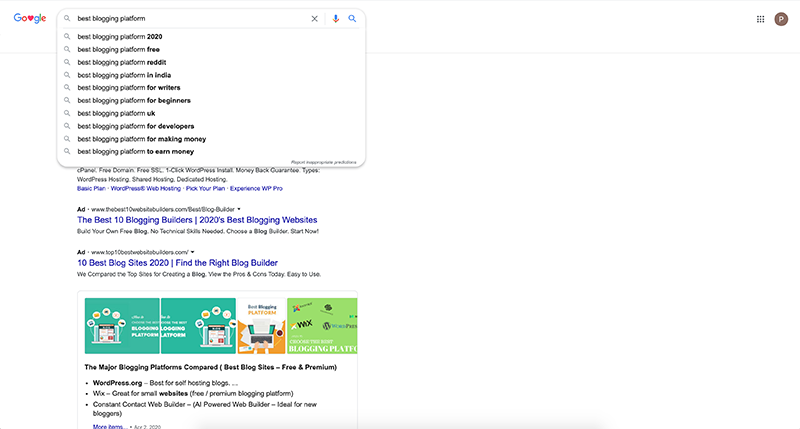This screenshot has width=800, height=429.
Task: Select suggestion "best blogging platform for developers"
Action: [x=211, y=126]
